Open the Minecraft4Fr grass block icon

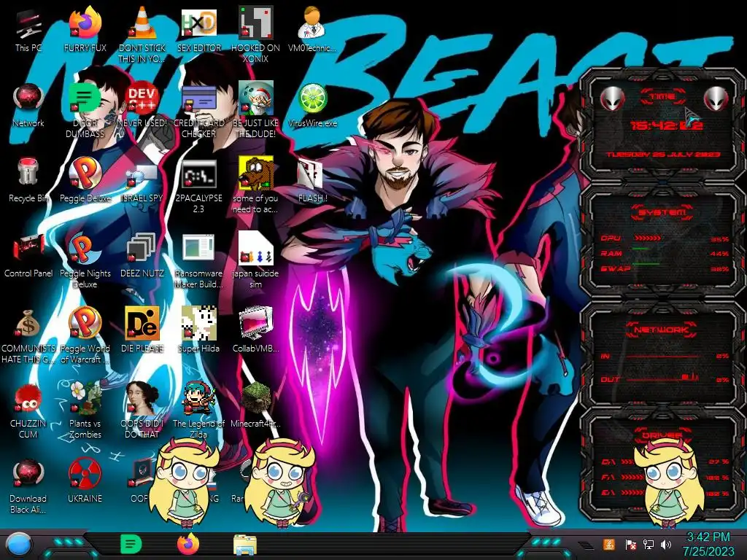256,405
